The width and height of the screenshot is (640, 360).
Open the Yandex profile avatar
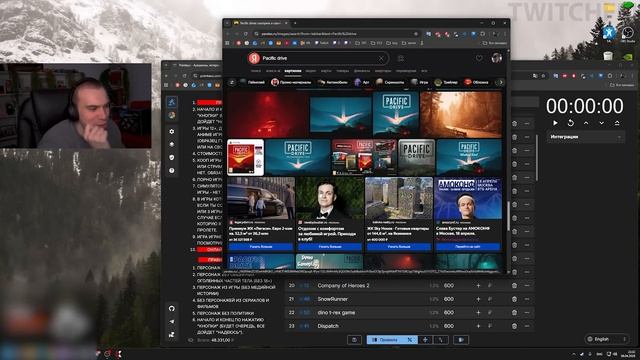click(497, 58)
